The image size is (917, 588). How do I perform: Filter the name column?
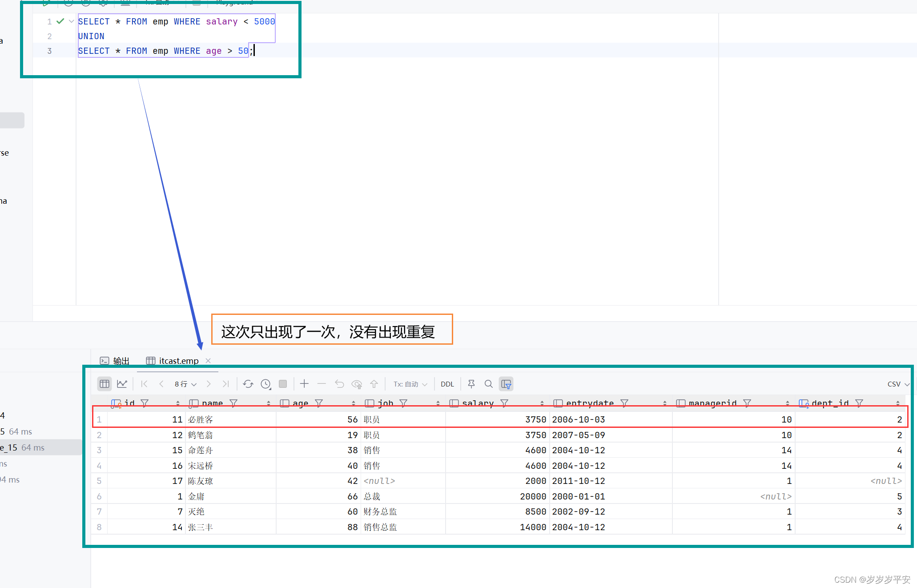[233, 403]
